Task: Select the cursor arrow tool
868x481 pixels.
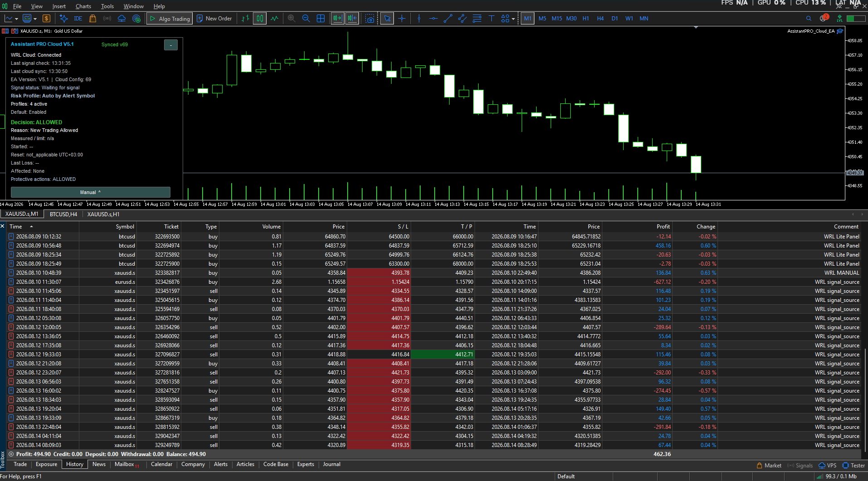Action: click(x=387, y=19)
